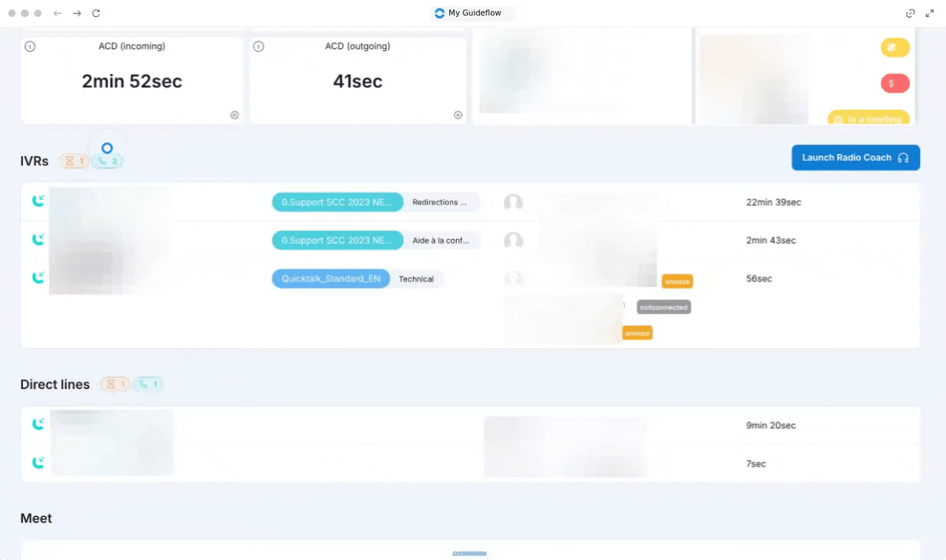This screenshot has height=560, width=946.
Task: Open settings gear on ACD (incoming) card
Action: click(234, 115)
